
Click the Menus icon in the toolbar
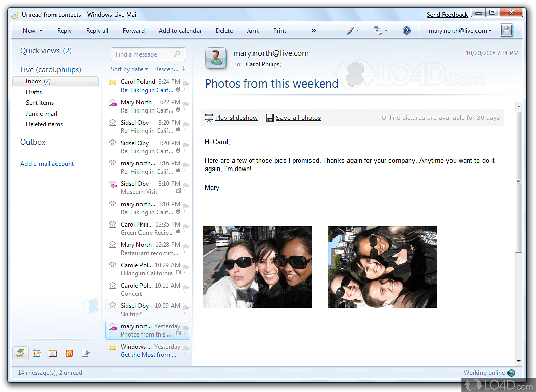[378, 31]
